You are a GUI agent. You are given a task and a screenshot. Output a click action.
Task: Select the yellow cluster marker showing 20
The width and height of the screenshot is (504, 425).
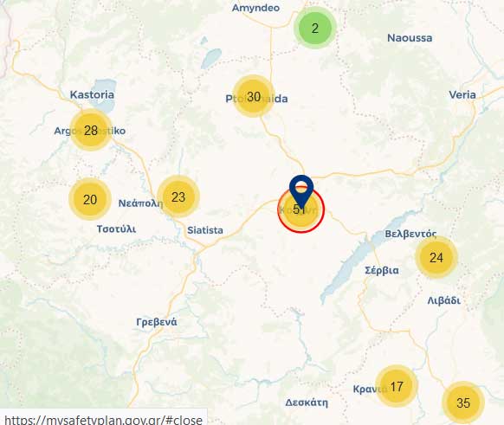pyautogui.click(x=90, y=199)
